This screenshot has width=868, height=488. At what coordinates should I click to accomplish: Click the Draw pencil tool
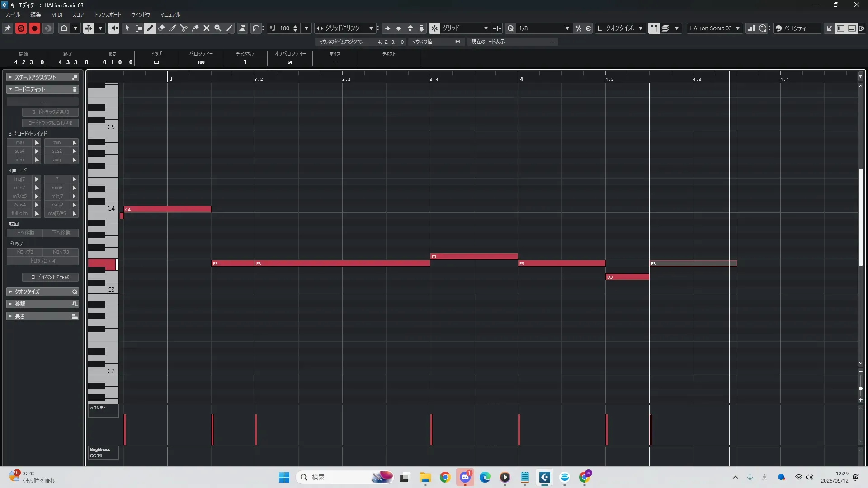point(150,28)
